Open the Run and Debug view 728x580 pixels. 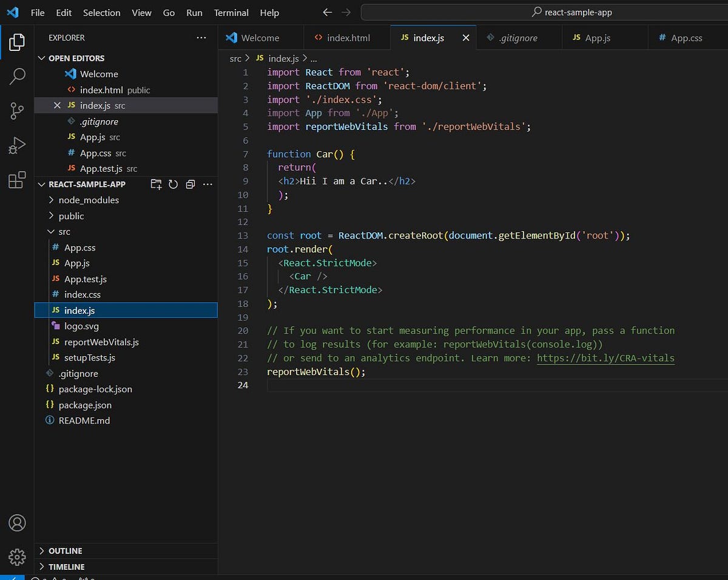coord(17,146)
